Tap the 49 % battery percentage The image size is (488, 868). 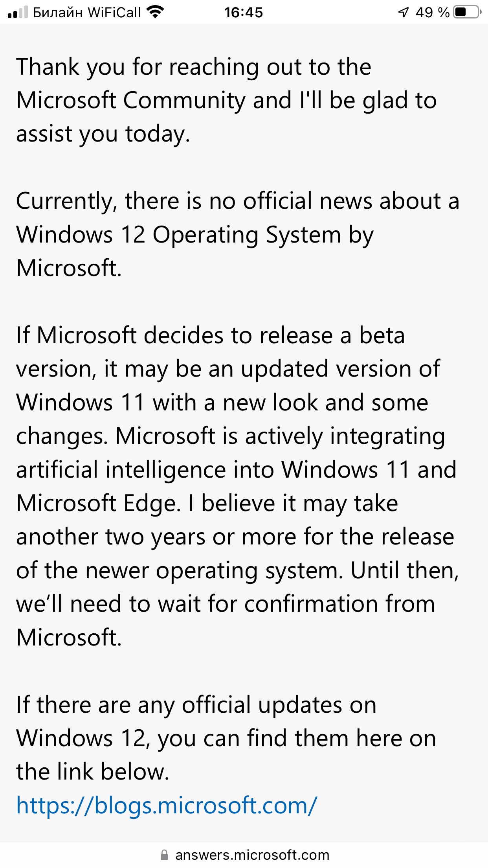click(x=432, y=13)
